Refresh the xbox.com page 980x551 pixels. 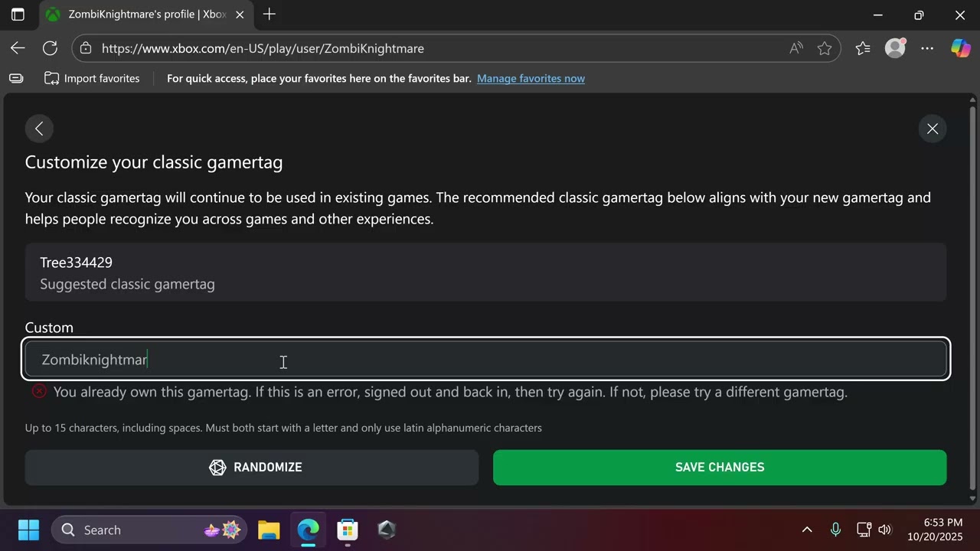50,48
